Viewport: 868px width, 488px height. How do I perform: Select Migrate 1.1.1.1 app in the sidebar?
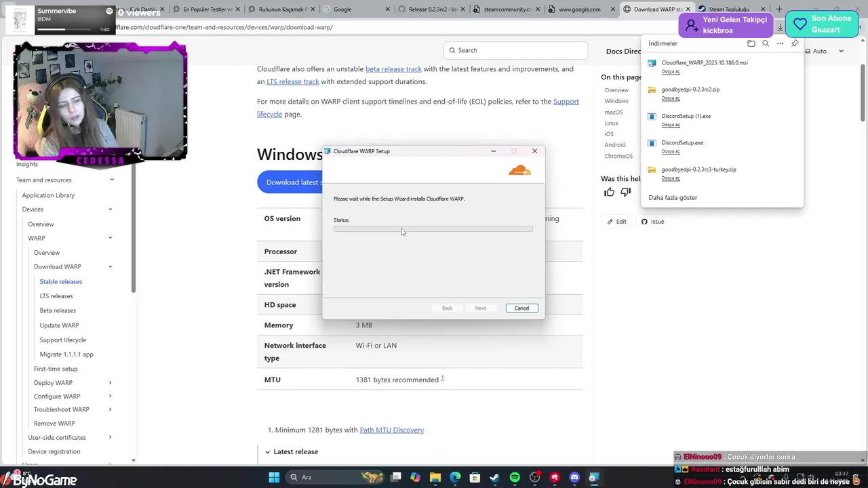tap(66, 354)
